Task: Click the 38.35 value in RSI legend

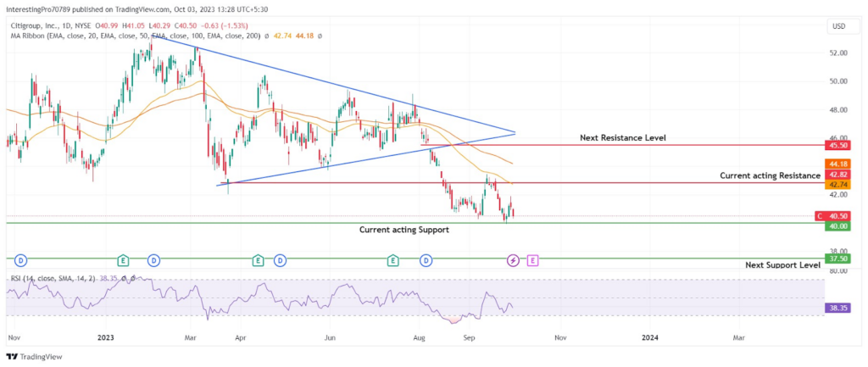Action: click(x=108, y=279)
